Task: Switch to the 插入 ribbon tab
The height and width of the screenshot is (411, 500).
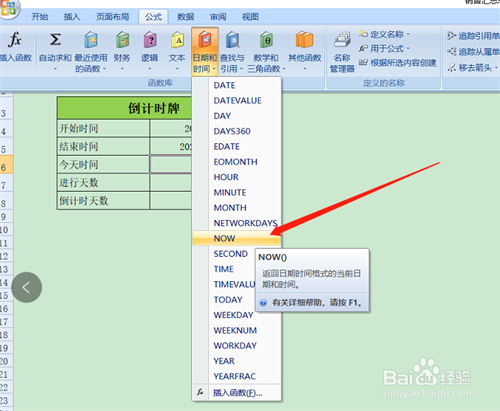Action: tap(72, 17)
